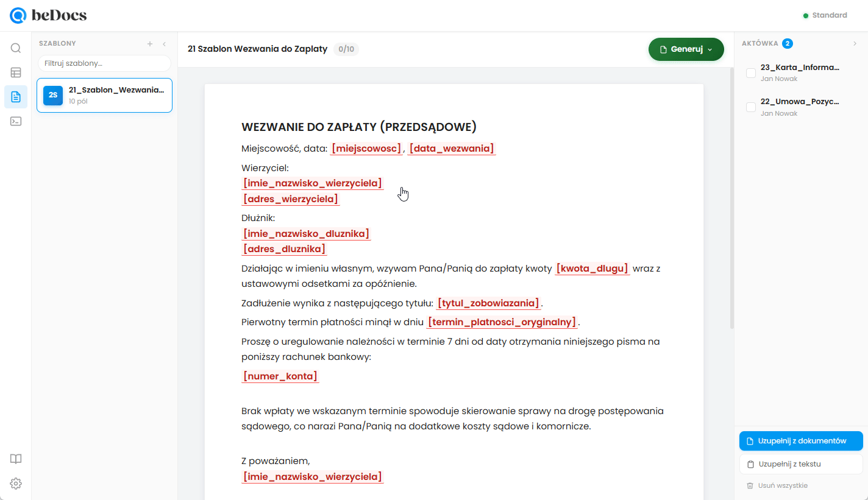Open settings gear icon
This screenshot has width=868, height=500.
pyautogui.click(x=16, y=484)
